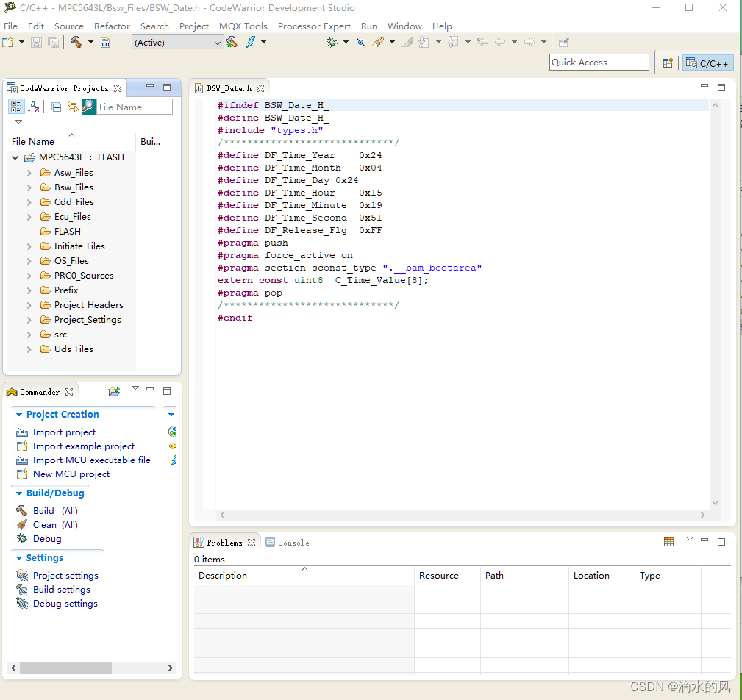The image size is (742, 700).
Task: Toggle the tree view mode button in Projects panel
Action: (x=16, y=107)
